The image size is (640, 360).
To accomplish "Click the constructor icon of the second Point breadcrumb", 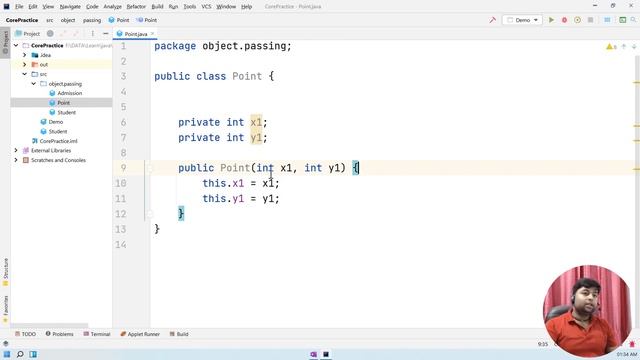I will tap(140, 20).
